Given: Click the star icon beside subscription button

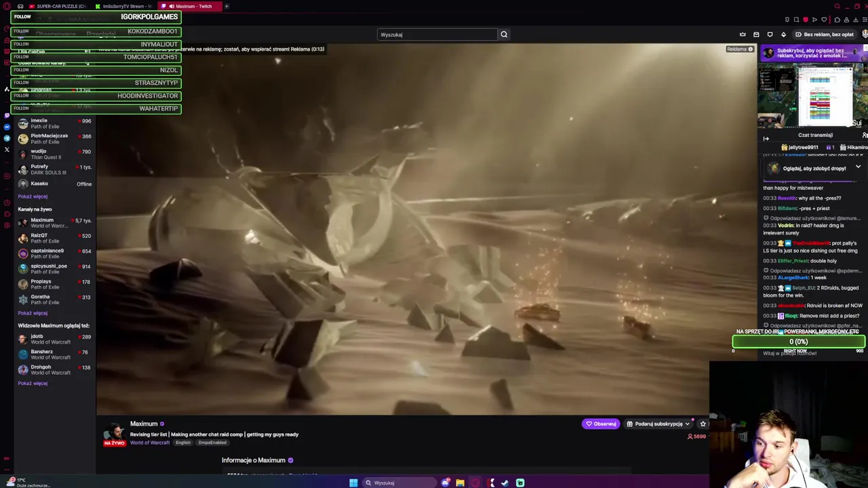Looking at the screenshot, I should coord(703,424).
